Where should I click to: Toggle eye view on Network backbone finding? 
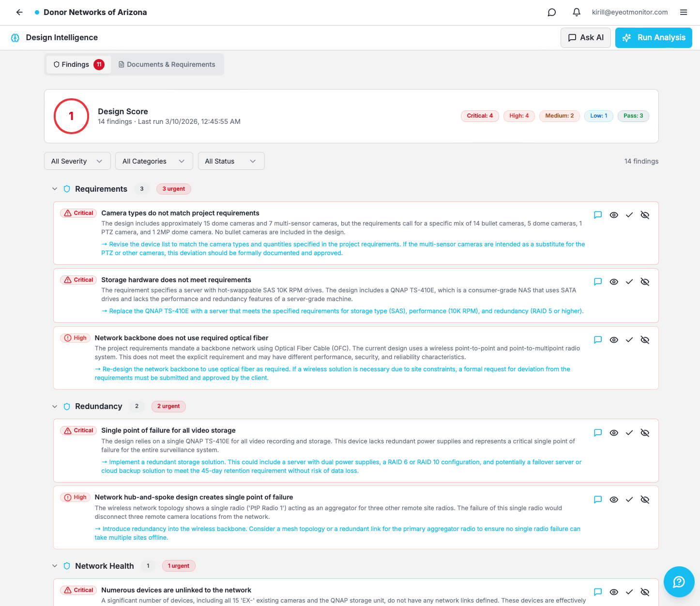613,340
